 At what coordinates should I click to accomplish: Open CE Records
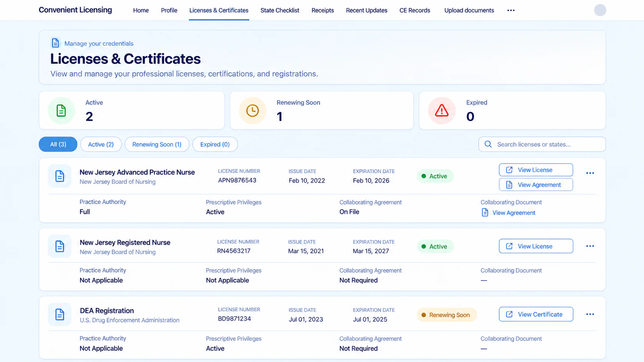415,10
